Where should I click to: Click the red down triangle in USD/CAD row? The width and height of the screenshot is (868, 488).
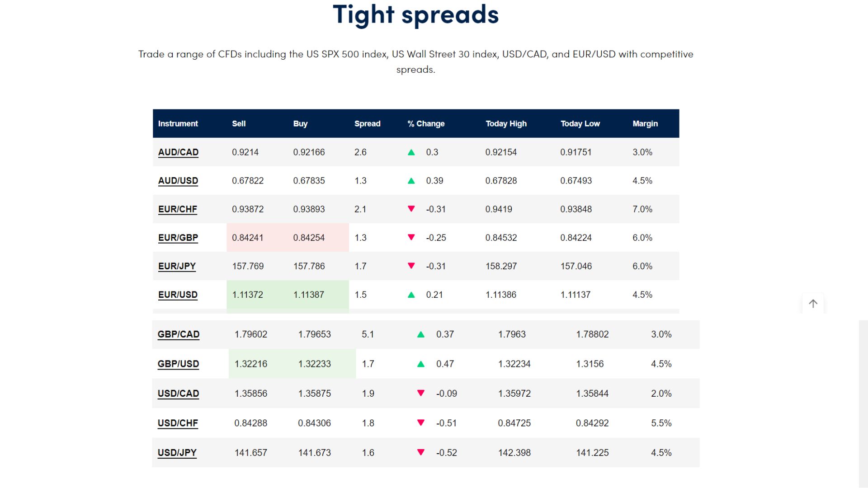421,393
